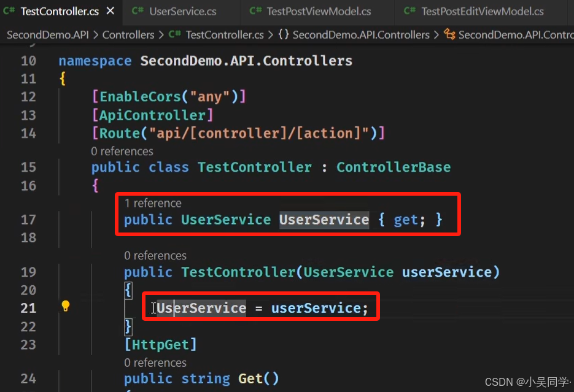Click the '1 reference' CodeLens above line 17
The height and width of the screenshot is (392, 574).
pyautogui.click(x=153, y=203)
